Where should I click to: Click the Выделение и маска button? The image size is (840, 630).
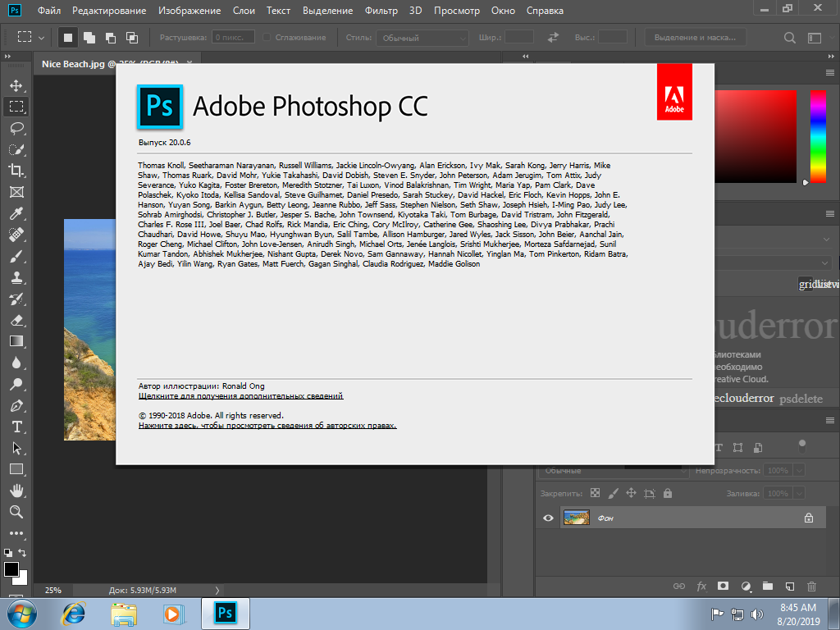coord(696,38)
